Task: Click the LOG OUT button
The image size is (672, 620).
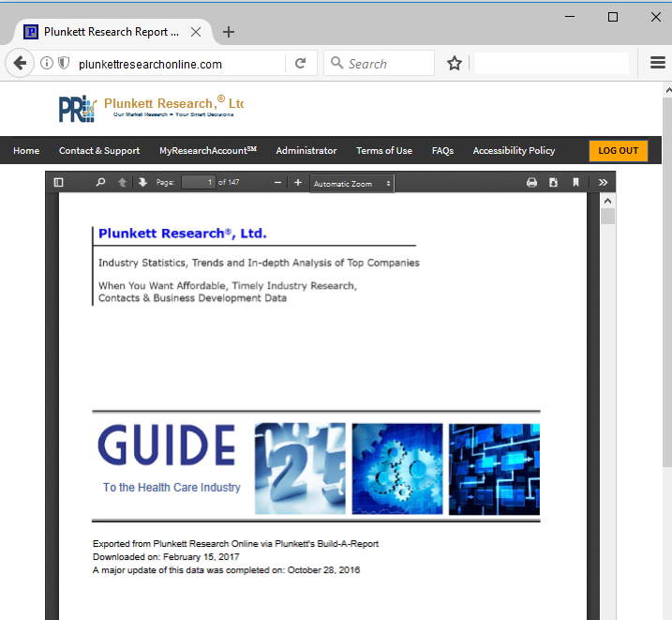Action: 618,150
